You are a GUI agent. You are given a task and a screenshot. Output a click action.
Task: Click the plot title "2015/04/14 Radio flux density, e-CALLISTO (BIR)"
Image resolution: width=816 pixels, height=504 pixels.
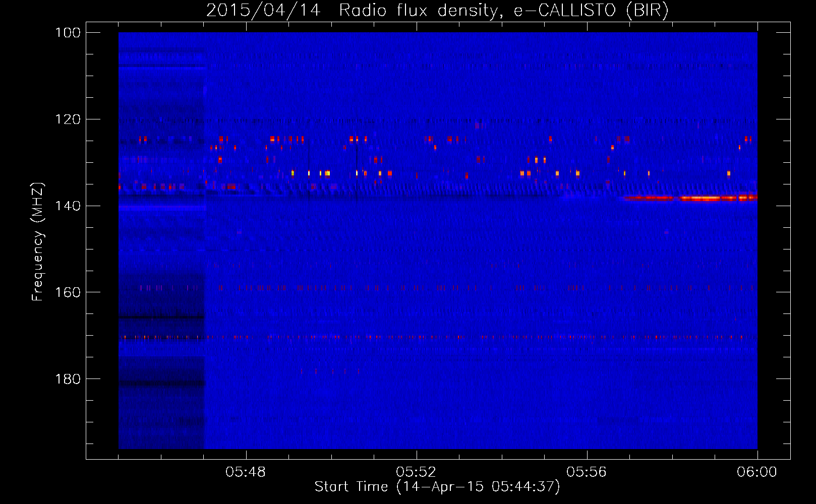click(x=437, y=11)
